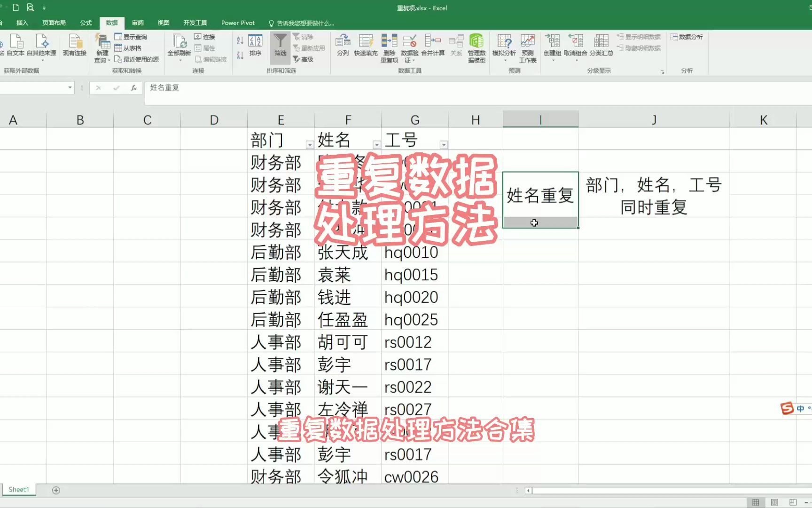Viewport: 812px width, 508px height.
Task: Toggle the 筛选 (Filter) button off
Action: coord(280,47)
